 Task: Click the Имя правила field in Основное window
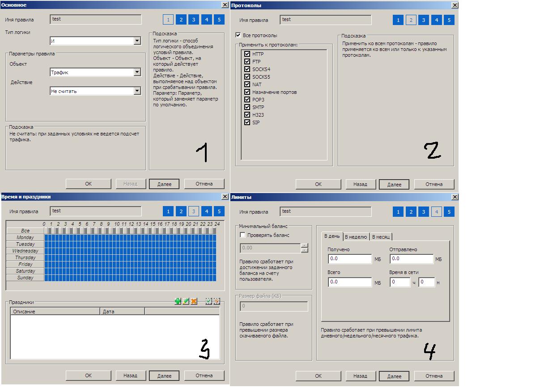96,19
